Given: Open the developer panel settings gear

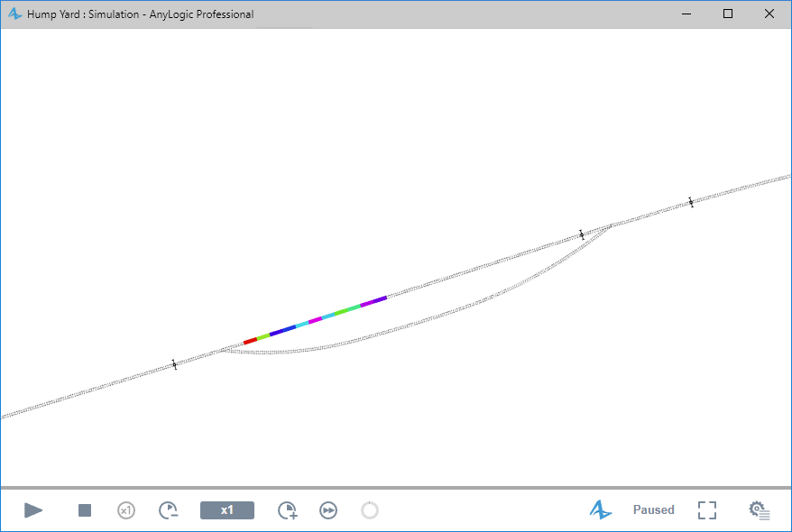Looking at the screenshot, I should tap(760, 510).
